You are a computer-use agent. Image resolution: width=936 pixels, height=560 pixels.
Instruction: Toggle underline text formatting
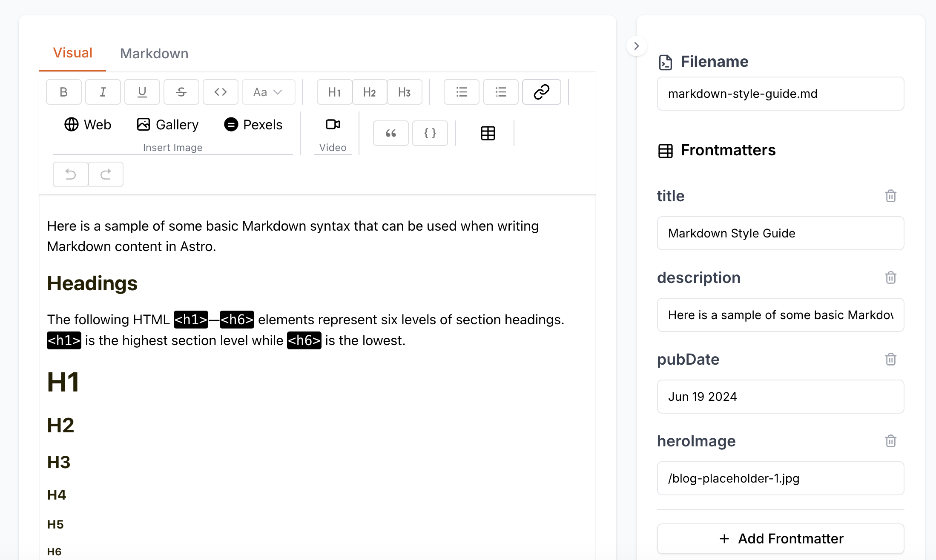point(142,92)
